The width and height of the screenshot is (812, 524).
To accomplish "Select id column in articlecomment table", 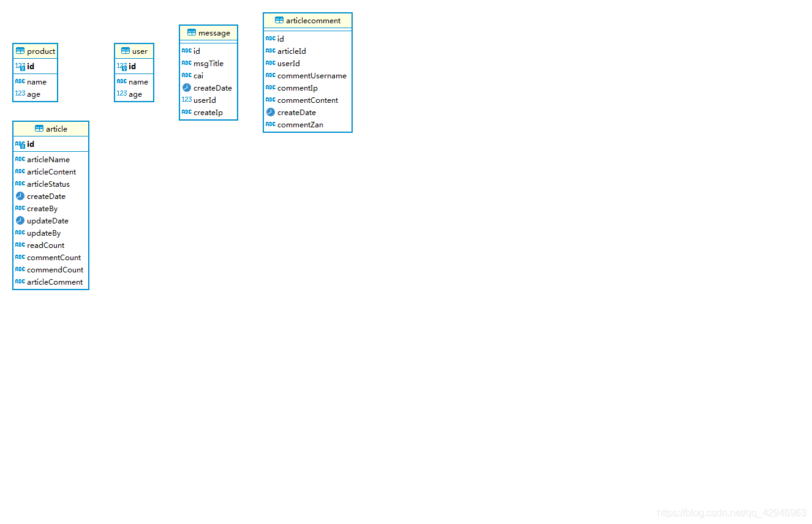I will click(307, 39).
